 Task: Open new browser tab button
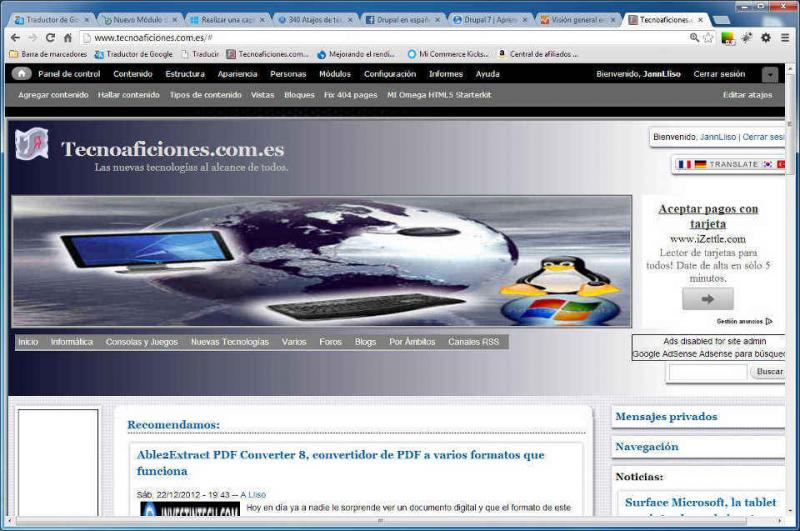click(x=721, y=20)
